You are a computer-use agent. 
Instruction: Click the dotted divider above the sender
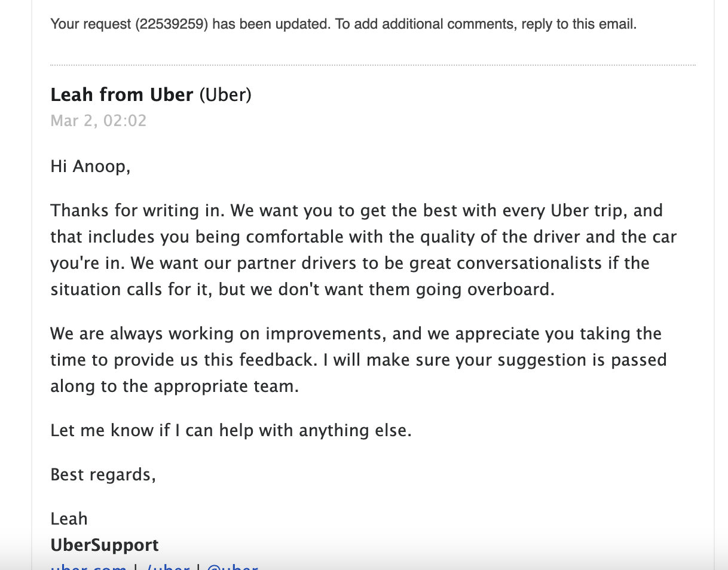pyautogui.click(x=373, y=65)
